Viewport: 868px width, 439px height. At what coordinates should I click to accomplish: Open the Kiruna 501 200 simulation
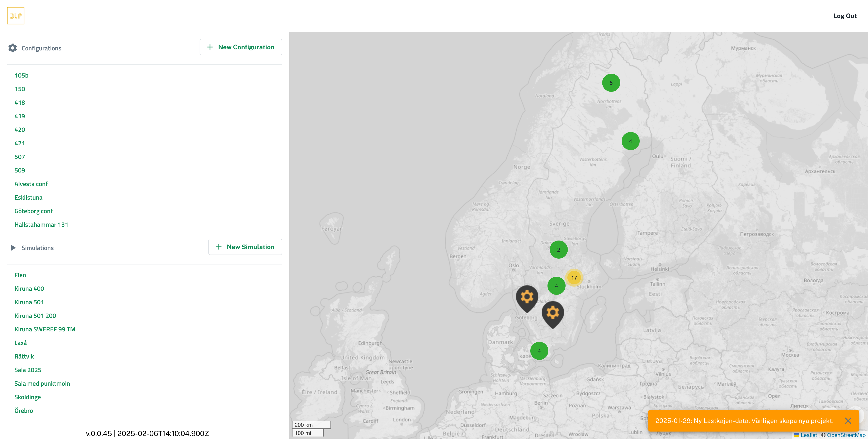pos(35,316)
